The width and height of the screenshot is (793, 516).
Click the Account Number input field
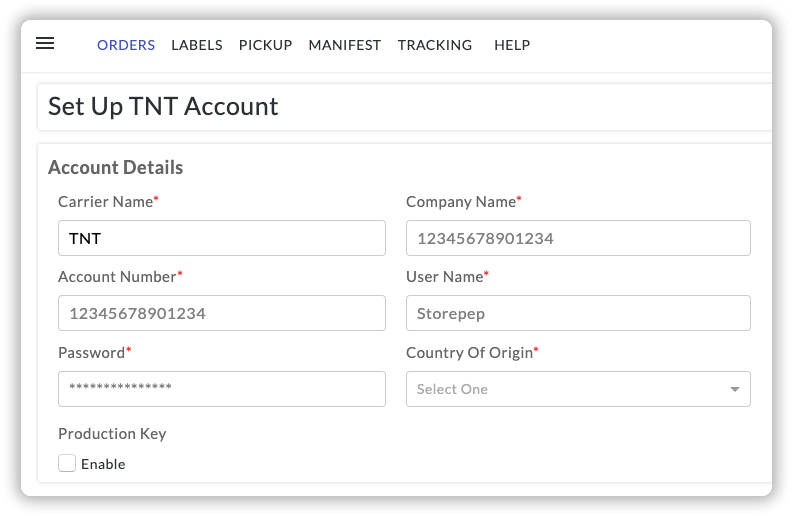222,313
